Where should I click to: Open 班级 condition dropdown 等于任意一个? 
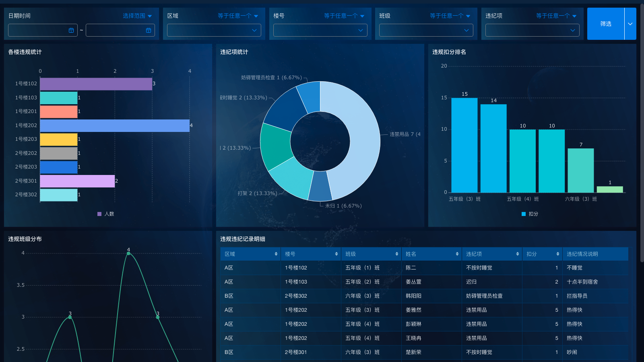coord(450,16)
